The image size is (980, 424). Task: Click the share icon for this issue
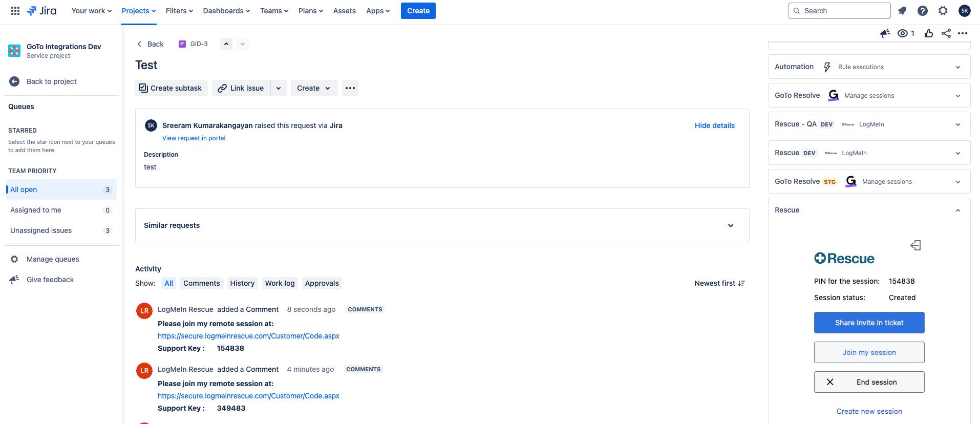click(x=946, y=33)
